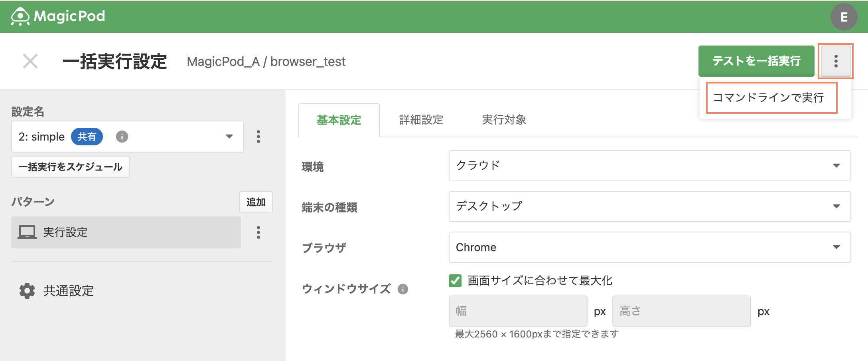This screenshot has height=361, width=868.
Task: Switch to the 実行対象 tab
Action: click(x=504, y=120)
